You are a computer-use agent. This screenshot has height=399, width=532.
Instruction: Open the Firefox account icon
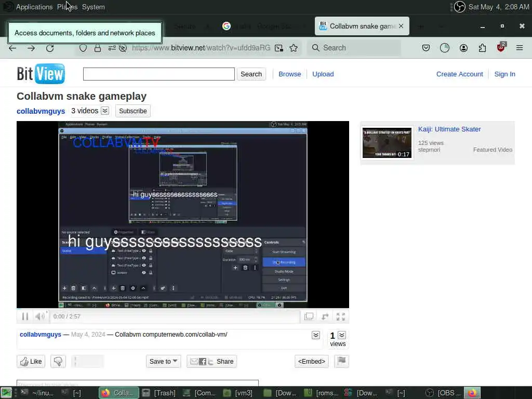point(463,48)
